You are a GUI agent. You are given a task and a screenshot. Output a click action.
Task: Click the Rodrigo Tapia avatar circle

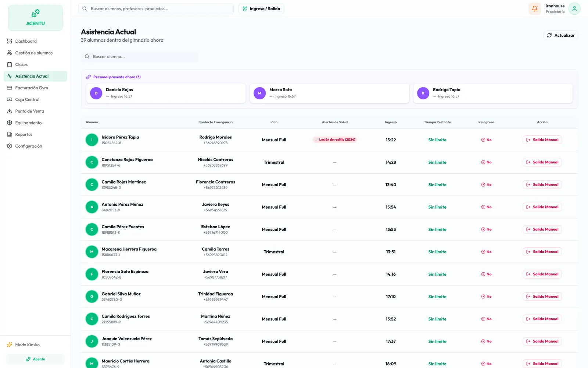click(x=423, y=93)
